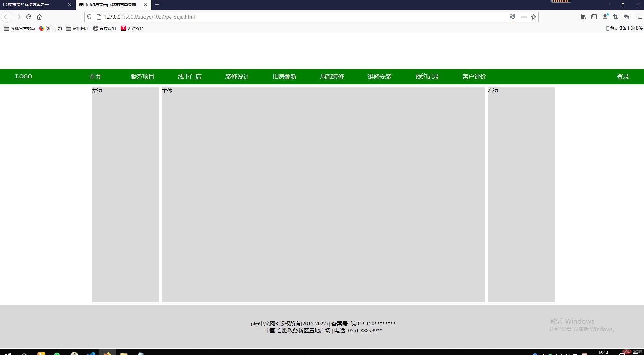Show the sidebars icon
The height and width of the screenshot is (355, 644).
(x=594, y=17)
